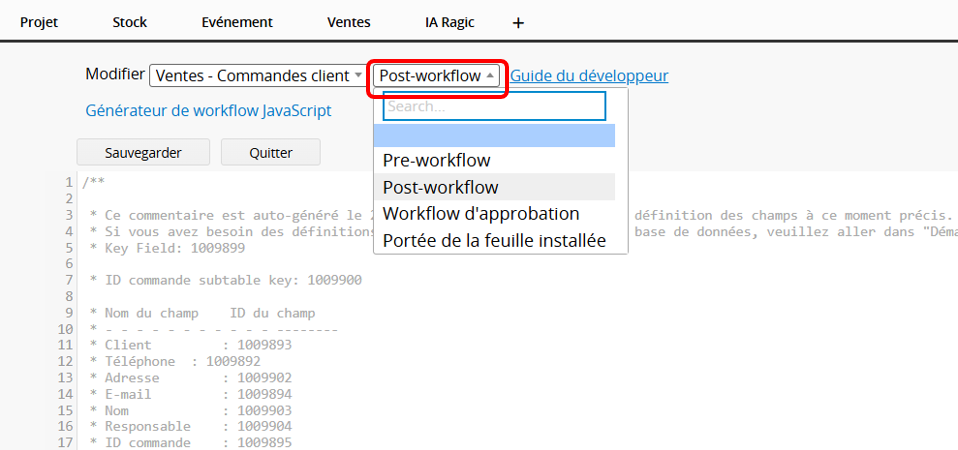Focus the Search field in the dropdown
Viewport: 958px width, 450px height.
pos(494,106)
